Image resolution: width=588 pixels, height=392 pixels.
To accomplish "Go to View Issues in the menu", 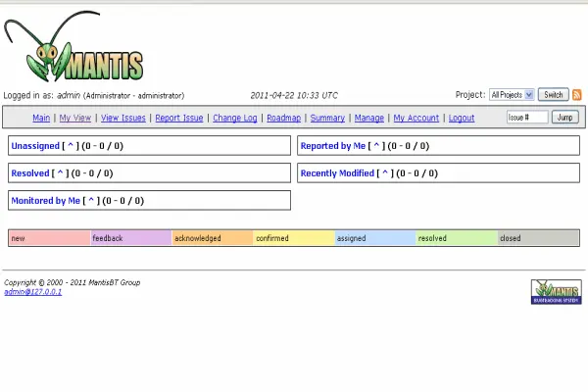I will click(x=122, y=118).
